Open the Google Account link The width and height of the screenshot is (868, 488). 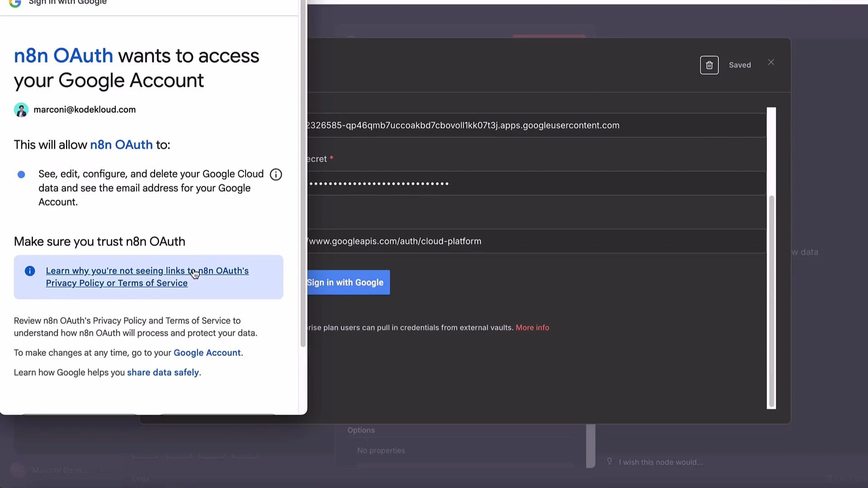[x=207, y=353]
